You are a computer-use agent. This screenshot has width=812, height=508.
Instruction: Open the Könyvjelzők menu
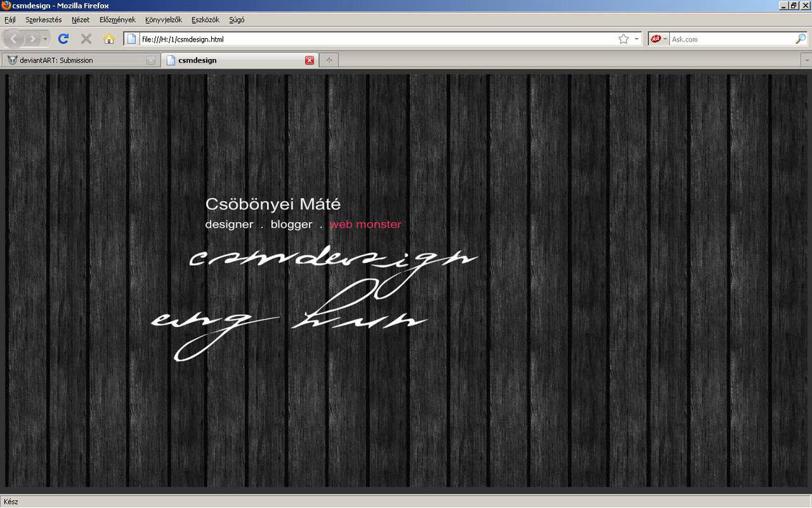163,19
